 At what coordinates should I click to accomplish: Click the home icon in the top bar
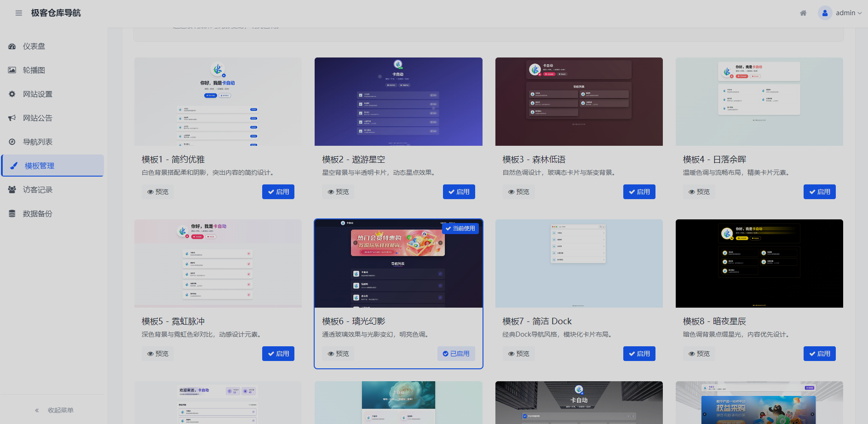point(803,13)
